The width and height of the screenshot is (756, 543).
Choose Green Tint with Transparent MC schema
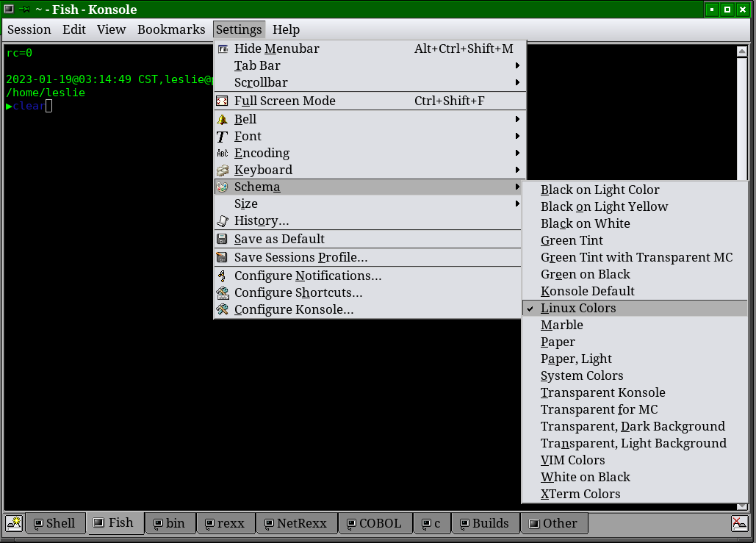[x=635, y=257]
